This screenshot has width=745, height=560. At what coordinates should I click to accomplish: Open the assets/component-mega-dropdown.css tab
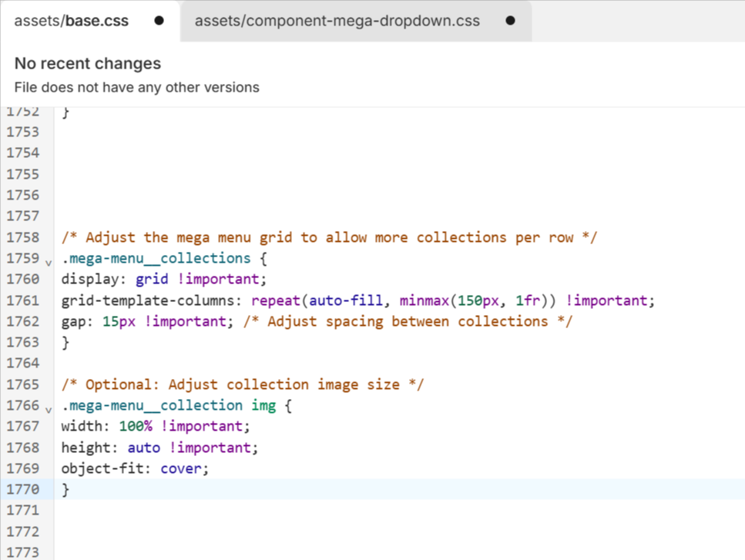337,21
